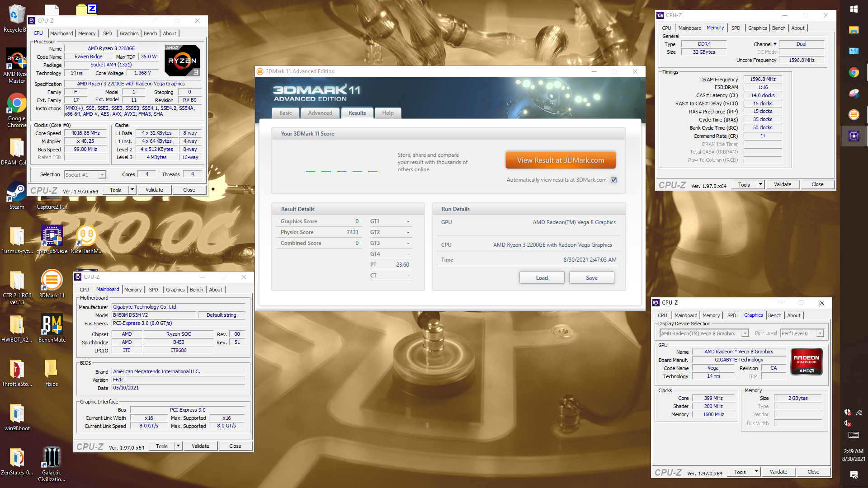This screenshot has height=488, width=868.
Task: Open the Socket #1 selection dropdown
Action: [x=85, y=175]
